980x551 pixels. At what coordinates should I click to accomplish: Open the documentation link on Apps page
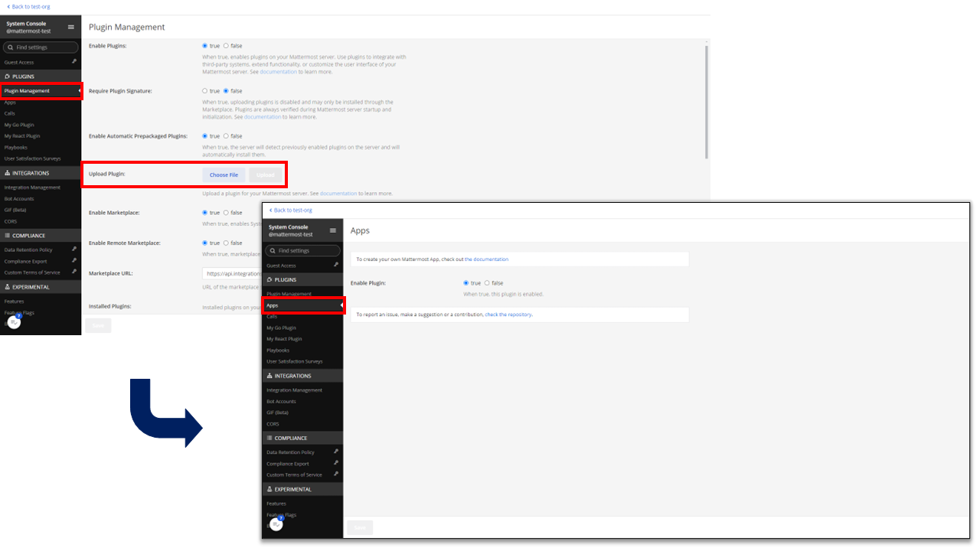pyautogui.click(x=488, y=259)
